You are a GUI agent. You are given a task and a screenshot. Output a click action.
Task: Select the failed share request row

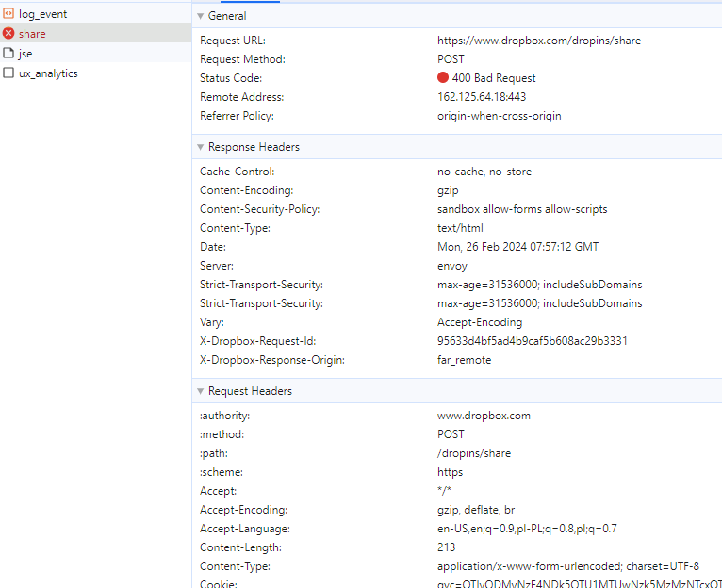click(32, 34)
